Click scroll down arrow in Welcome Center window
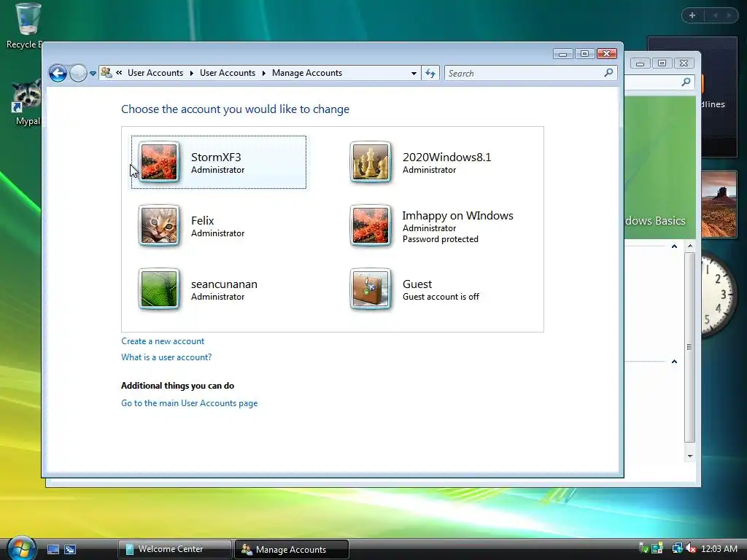Image resolution: width=747 pixels, height=560 pixels. (x=690, y=456)
